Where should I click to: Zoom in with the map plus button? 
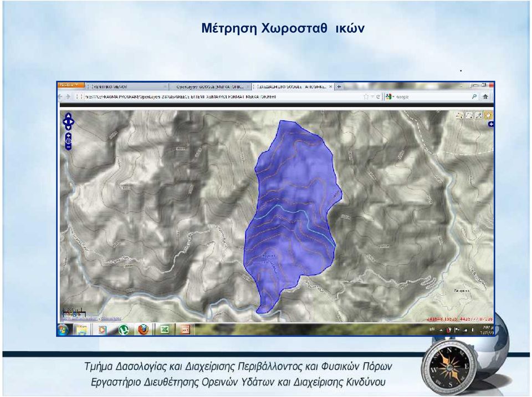click(x=68, y=135)
